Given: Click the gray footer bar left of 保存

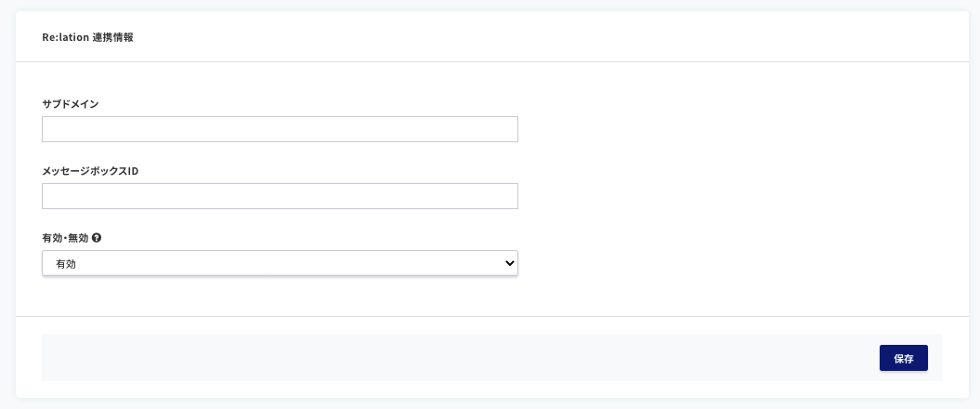Looking at the screenshot, I should (x=446, y=357).
